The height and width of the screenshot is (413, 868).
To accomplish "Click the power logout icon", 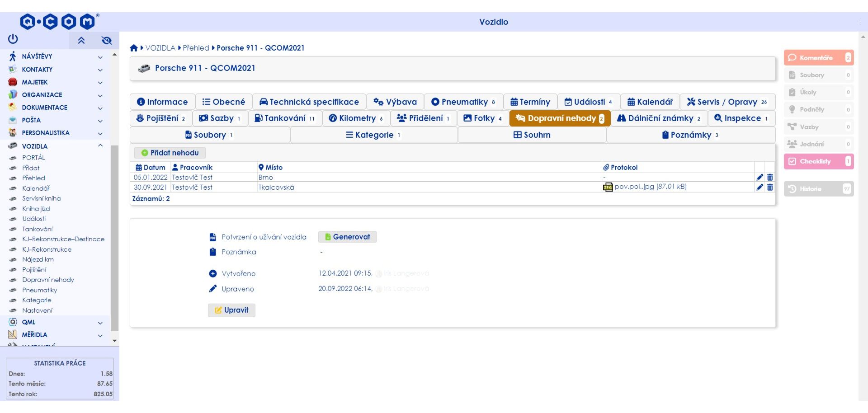I will click(13, 39).
